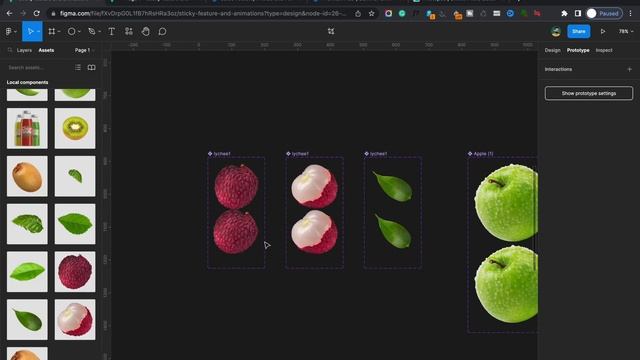Click Show prototype settings button
This screenshot has height=360, width=640.
pos(589,93)
